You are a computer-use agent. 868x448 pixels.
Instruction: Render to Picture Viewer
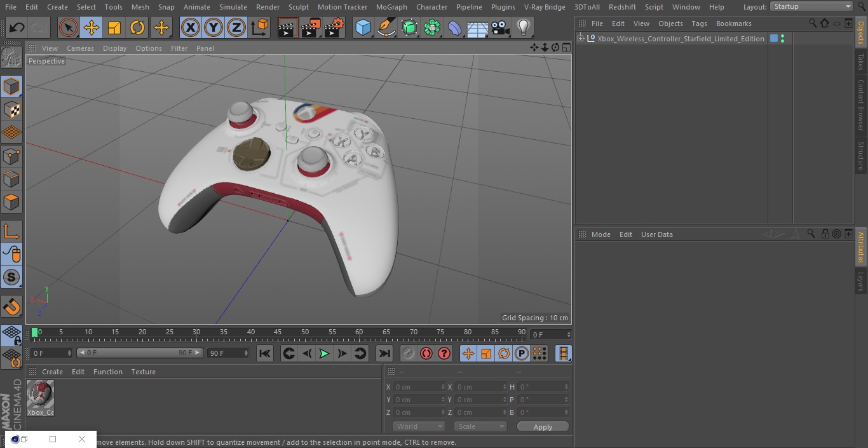pyautogui.click(x=311, y=28)
